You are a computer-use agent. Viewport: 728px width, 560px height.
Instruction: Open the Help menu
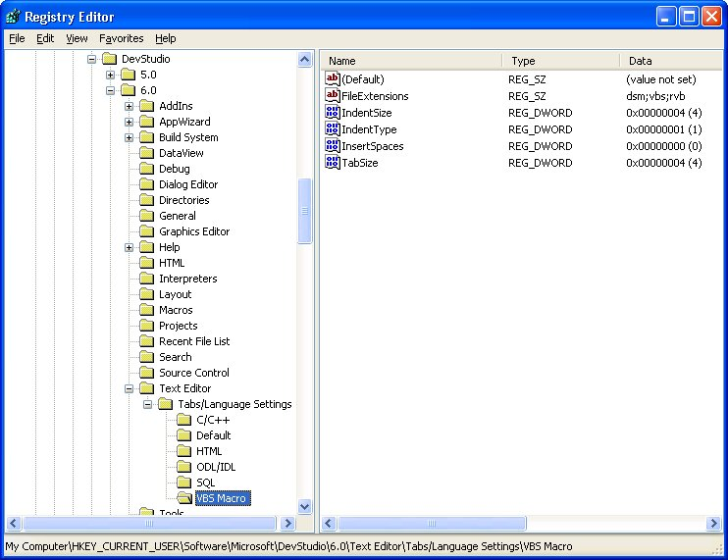(x=166, y=38)
